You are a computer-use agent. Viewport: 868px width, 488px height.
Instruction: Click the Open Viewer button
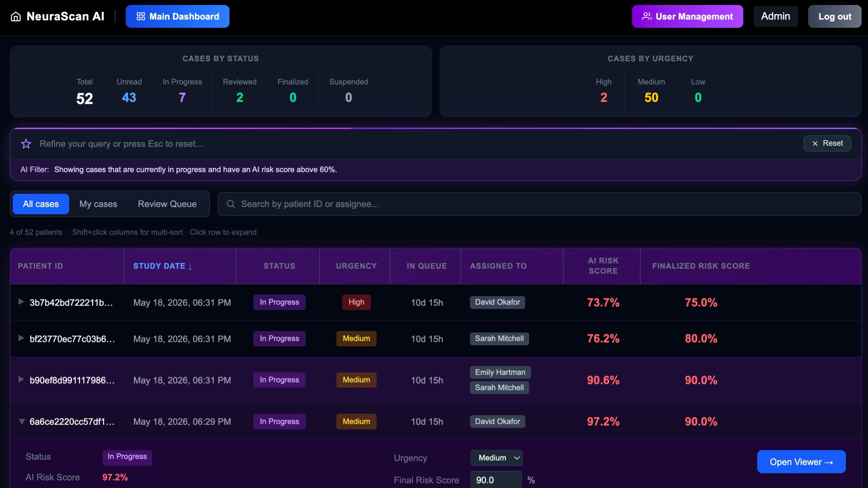(801, 462)
